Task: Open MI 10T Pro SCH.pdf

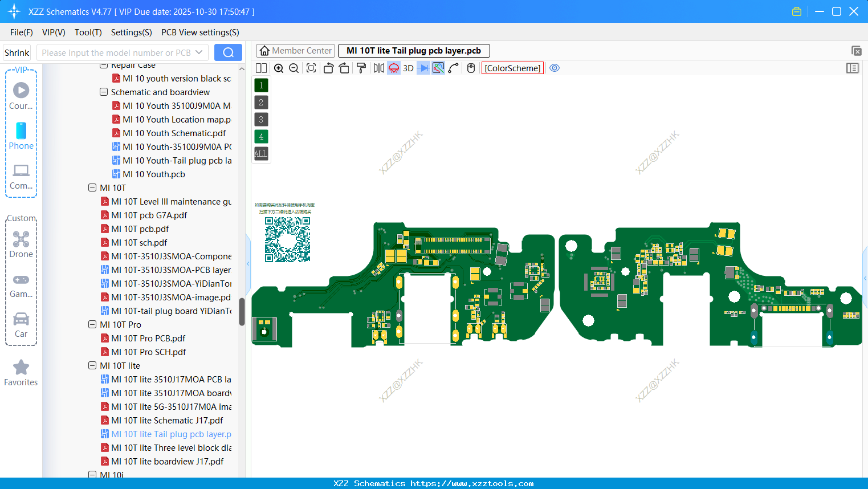Action: click(150, 352)
